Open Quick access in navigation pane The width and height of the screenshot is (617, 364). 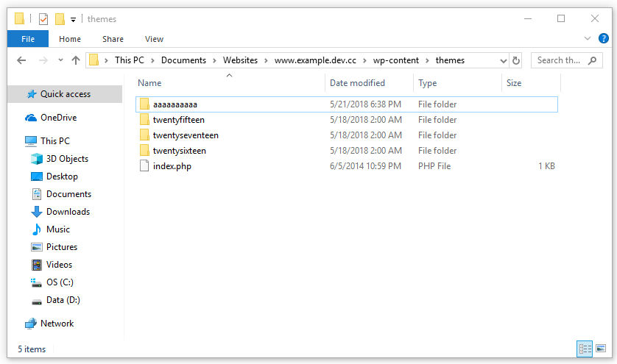click(x=65, y=94)
